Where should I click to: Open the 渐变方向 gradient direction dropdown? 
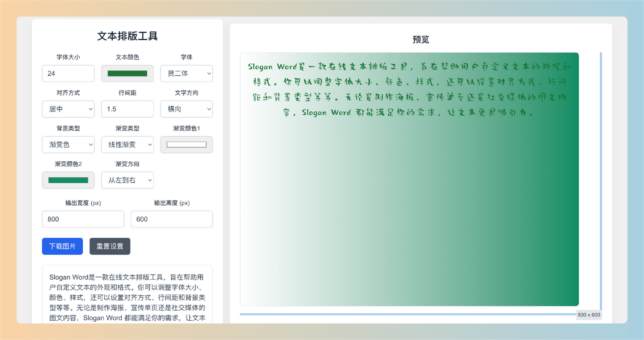[127, 180]
